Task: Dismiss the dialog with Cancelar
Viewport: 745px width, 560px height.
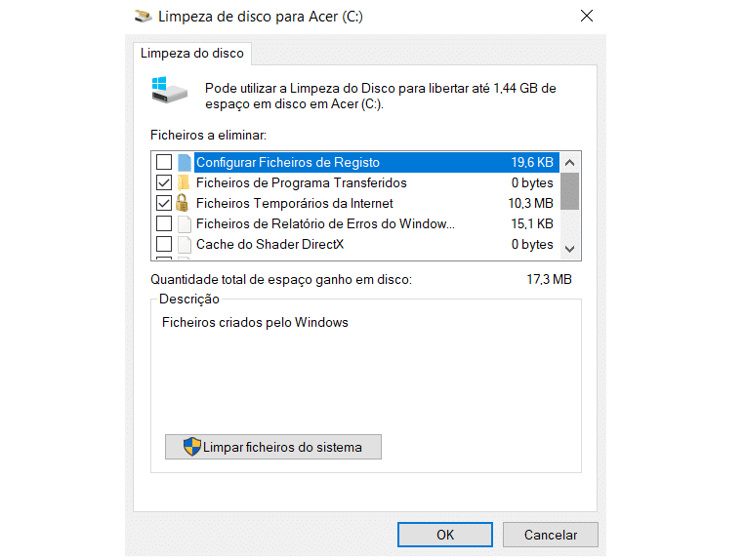Action: click(x=550, y=535)
